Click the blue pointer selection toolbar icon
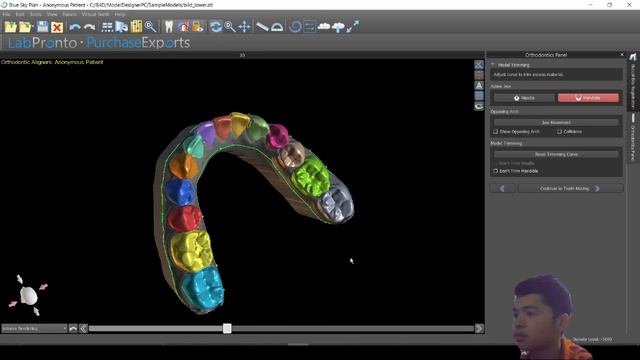The image size is (640, 360). 122,27
